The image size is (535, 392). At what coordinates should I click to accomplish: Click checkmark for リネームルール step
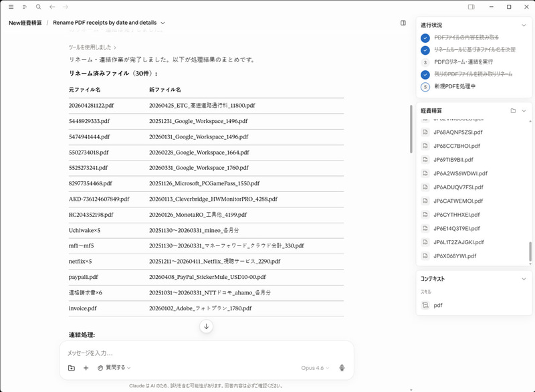click(x=425, y=50)
